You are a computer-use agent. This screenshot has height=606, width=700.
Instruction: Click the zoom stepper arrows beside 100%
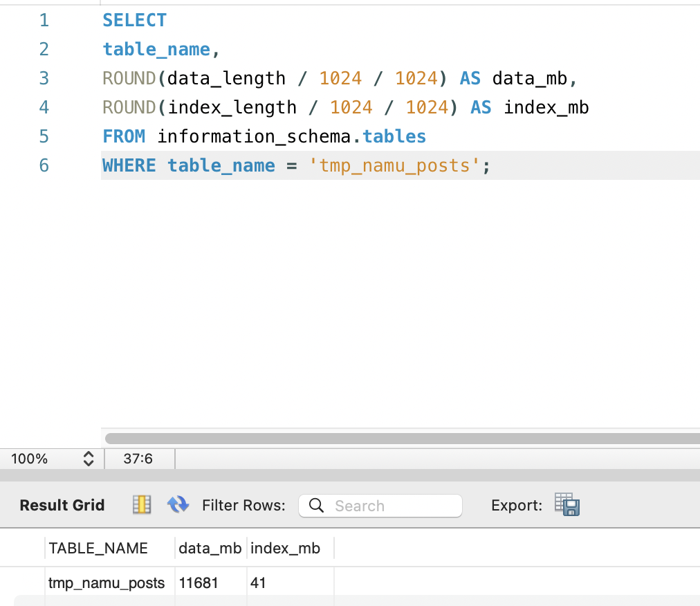[88, 458]
